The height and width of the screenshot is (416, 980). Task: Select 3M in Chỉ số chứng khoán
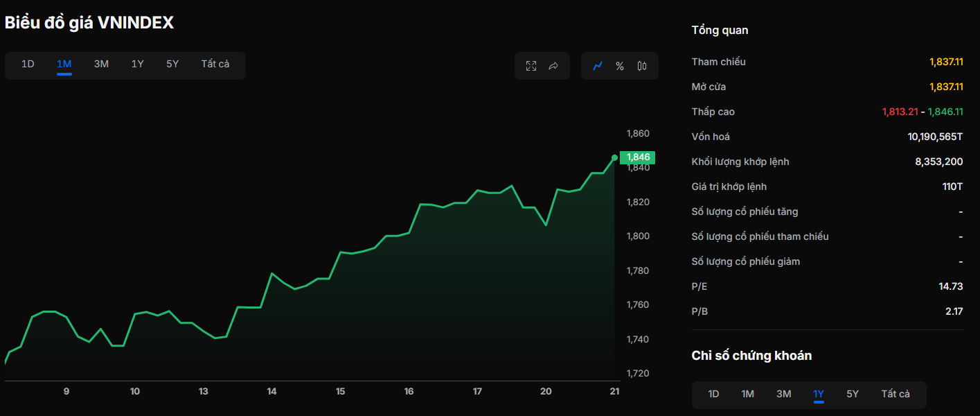point(783,394)
